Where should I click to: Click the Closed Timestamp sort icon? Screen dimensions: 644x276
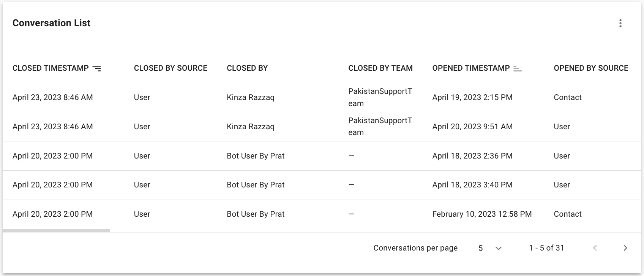tap(97, 68)
